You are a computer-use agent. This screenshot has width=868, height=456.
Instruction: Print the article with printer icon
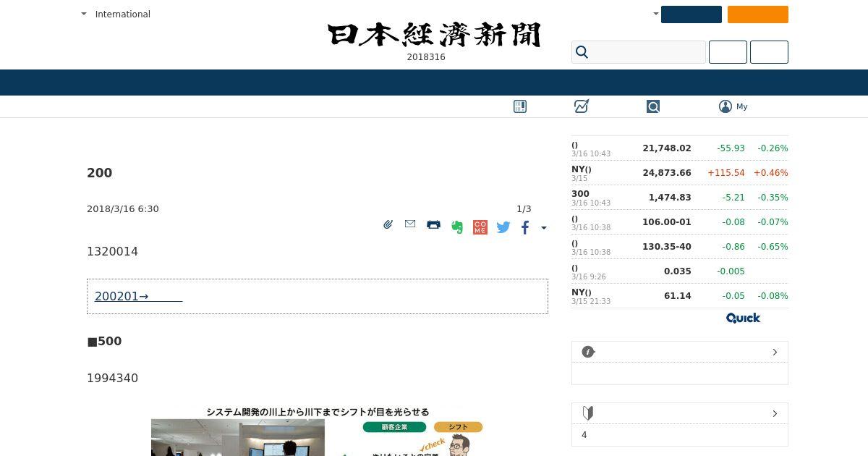pyautogui.click(x=433, y=224)
